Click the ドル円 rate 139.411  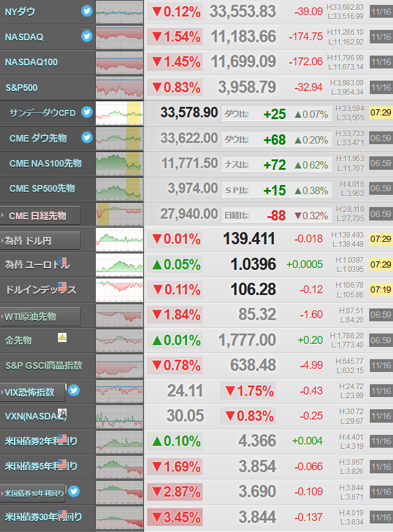click(x=249, y=239)
